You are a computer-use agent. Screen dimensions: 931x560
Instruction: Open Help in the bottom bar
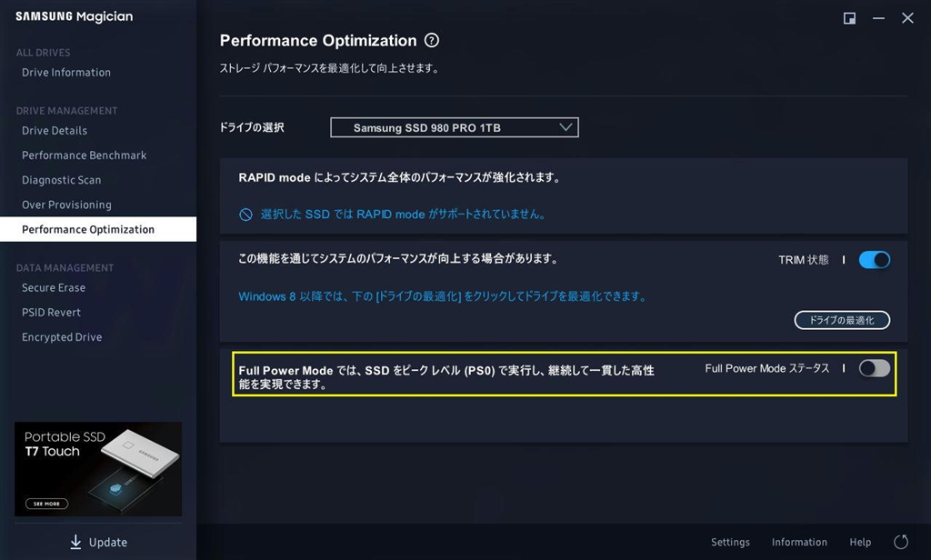(860, 542)
